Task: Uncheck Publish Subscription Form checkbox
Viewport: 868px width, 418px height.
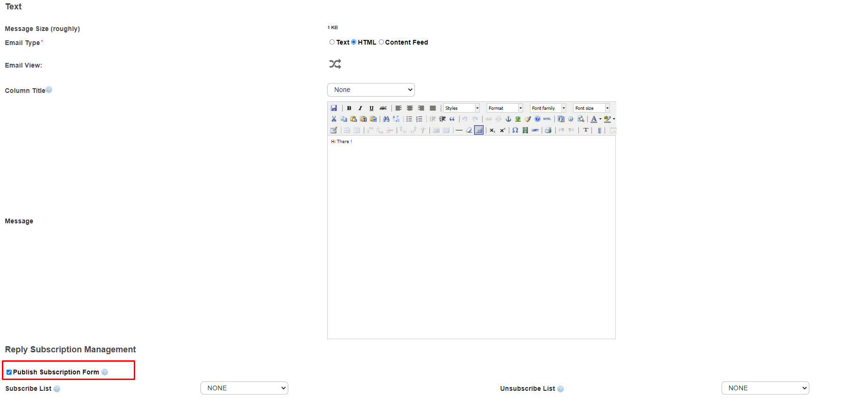Action: point(9,372)
